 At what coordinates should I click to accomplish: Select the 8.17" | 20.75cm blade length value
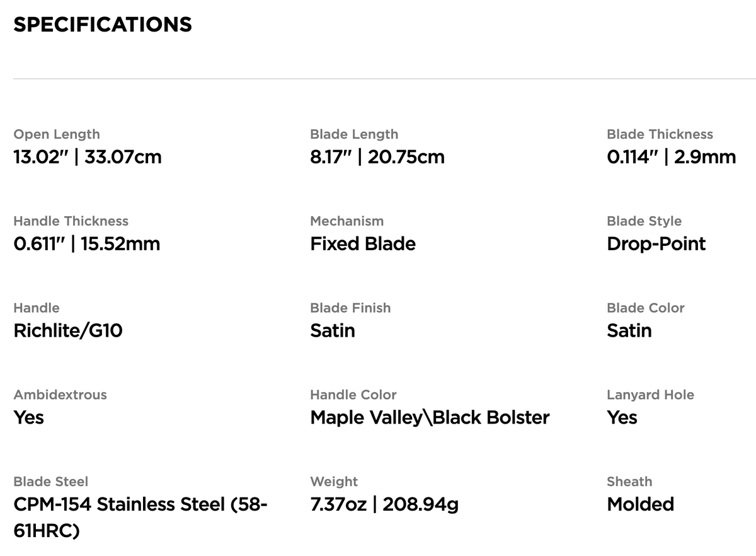(377, 157)
